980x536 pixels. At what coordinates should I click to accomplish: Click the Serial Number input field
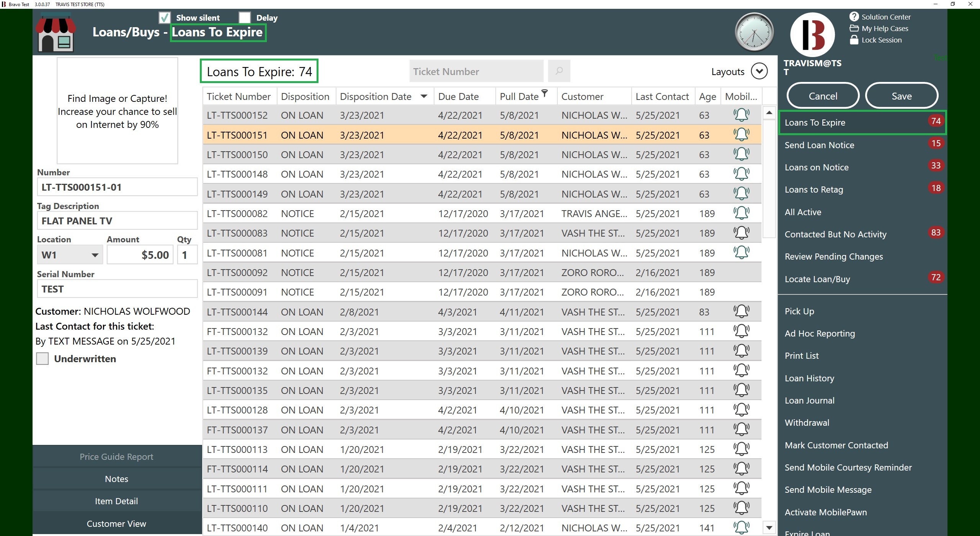coord(117,289)
